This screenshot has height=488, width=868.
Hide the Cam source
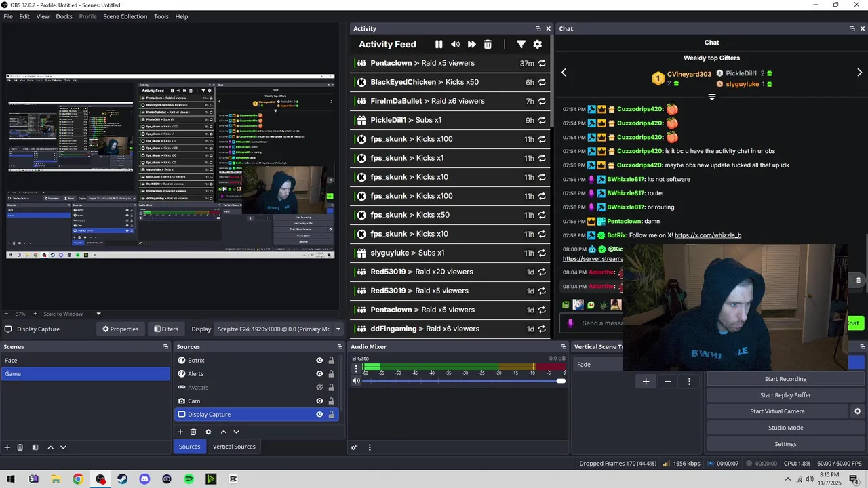tap(319, 401)
